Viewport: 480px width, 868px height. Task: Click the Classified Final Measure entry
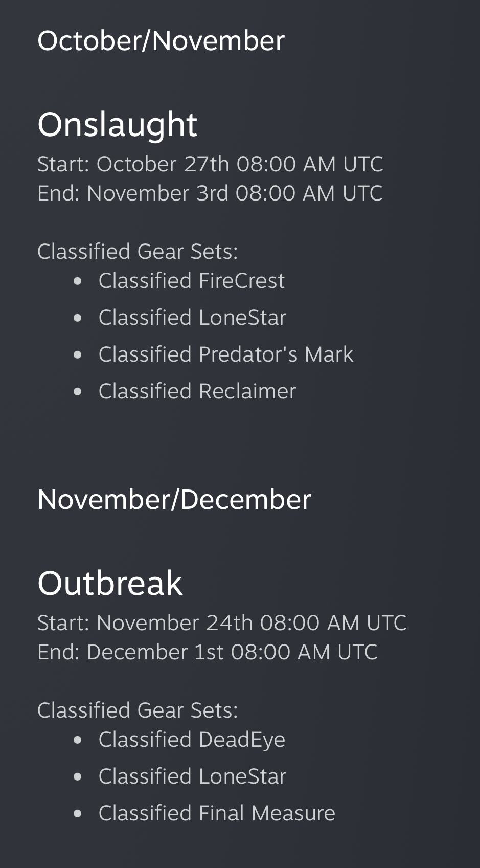coord(217,813)
